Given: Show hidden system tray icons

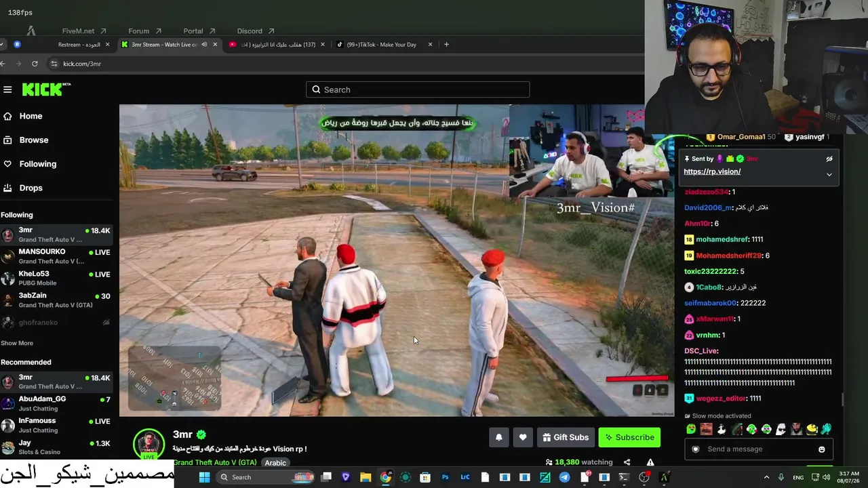Looking at the screenshot, I should tap(767, 477).
